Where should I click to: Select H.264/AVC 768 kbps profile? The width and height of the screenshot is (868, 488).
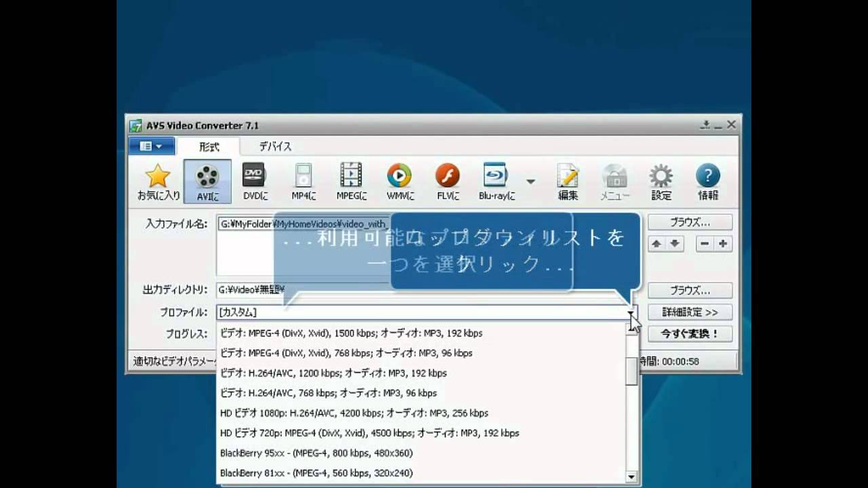[x=420, y=393]
